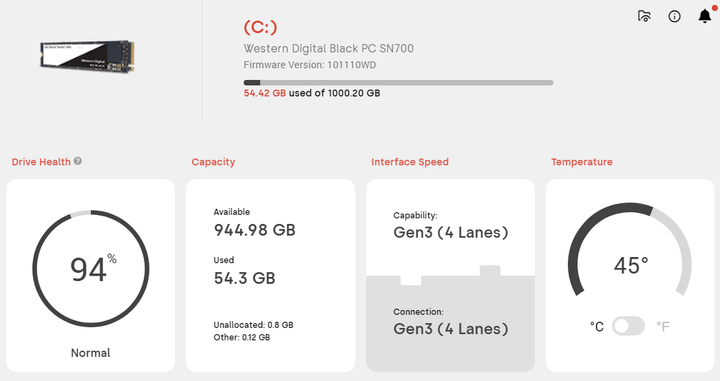This screenshot has width=720, height=381.
Task: Click the Drive Health help question mark
Action: point(78,161)
